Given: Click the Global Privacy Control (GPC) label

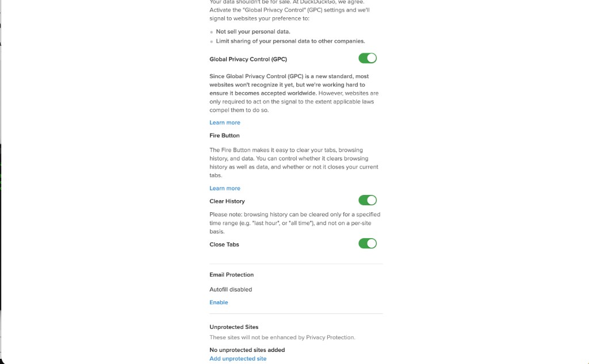Looking at the screenshot, I should 248,59.
